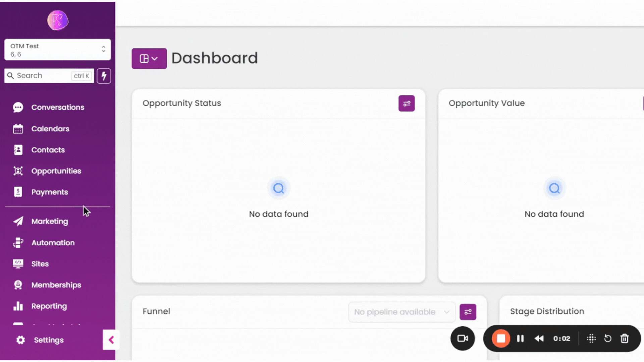Viewport: 644px width, 362px height.
Task: Select the OTM Test account switcher
Action: (57, 50)
